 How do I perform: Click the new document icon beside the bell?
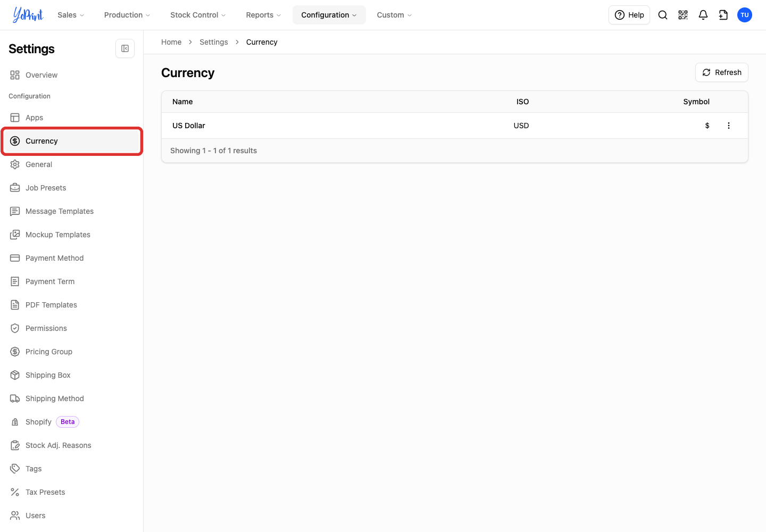(x=723, y=15)
